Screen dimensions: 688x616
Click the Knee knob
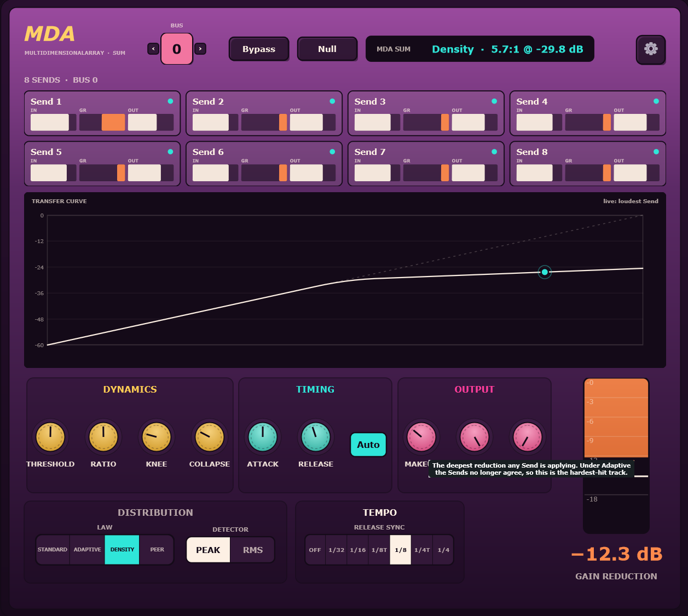tap(157, 437)
